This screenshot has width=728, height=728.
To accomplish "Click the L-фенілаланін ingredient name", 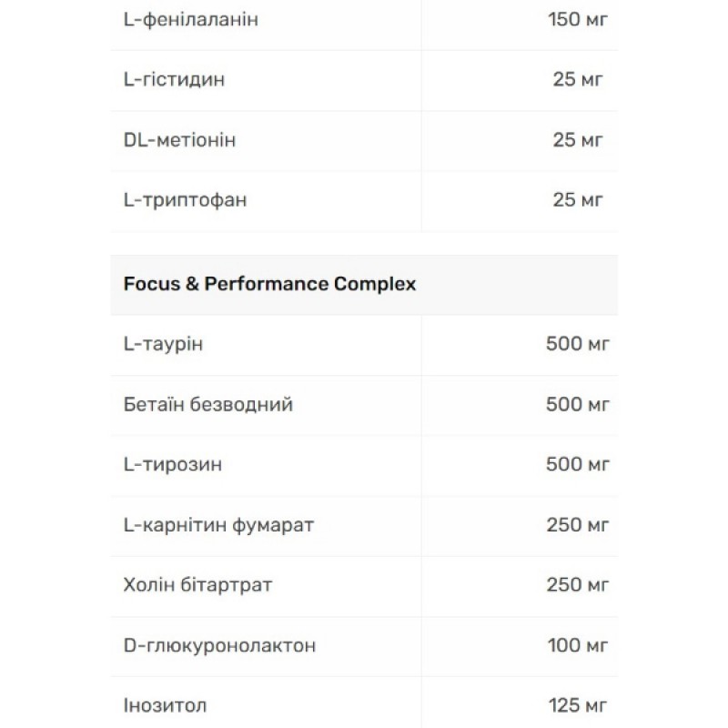I will [x=191, y=19].
